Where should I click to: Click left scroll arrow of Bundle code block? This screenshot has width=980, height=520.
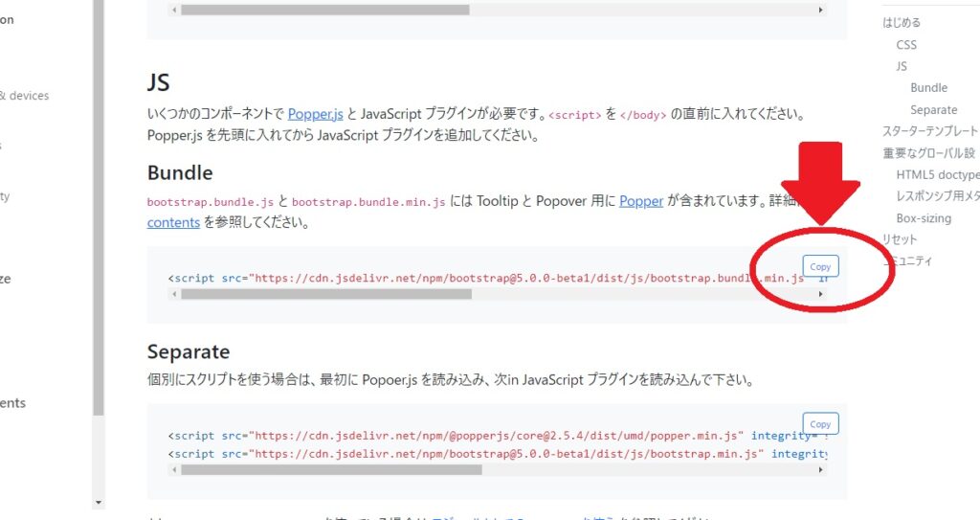click(x=174, y=294)
